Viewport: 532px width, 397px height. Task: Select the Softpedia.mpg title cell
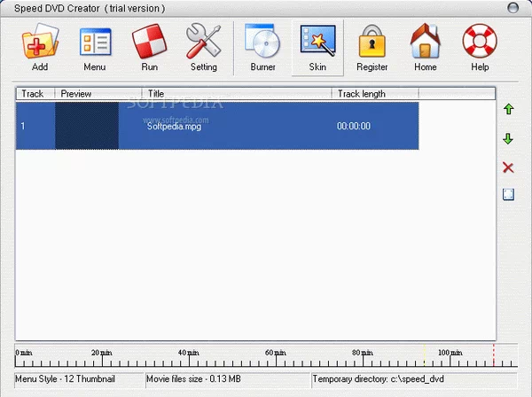[174, 126]
